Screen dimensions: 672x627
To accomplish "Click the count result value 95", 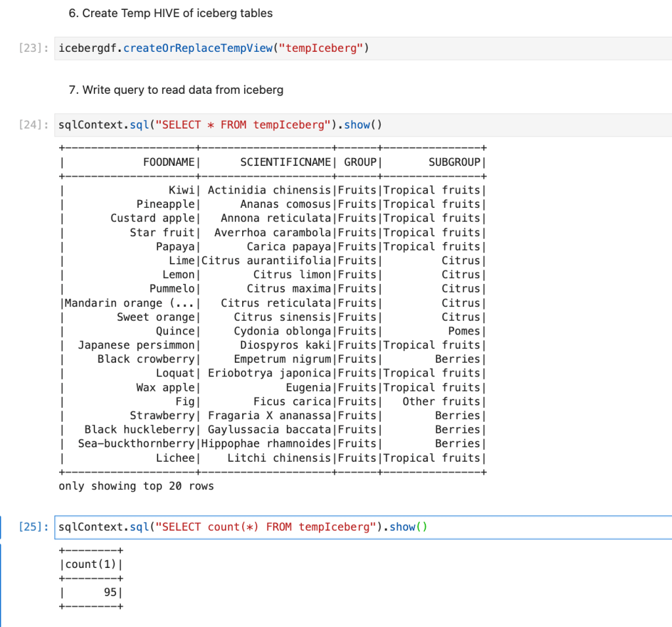I will coord(110,592).
